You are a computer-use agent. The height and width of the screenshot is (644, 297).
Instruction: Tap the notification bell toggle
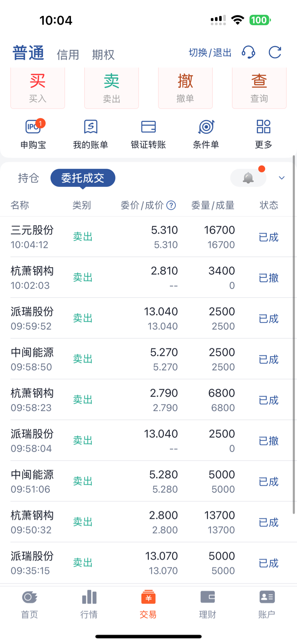248,178
